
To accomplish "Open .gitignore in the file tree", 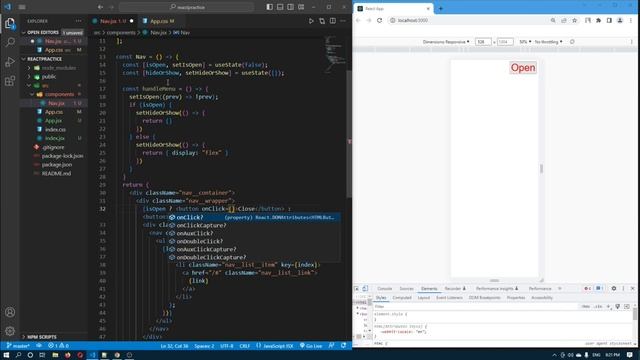I will (x=53, y=147).
